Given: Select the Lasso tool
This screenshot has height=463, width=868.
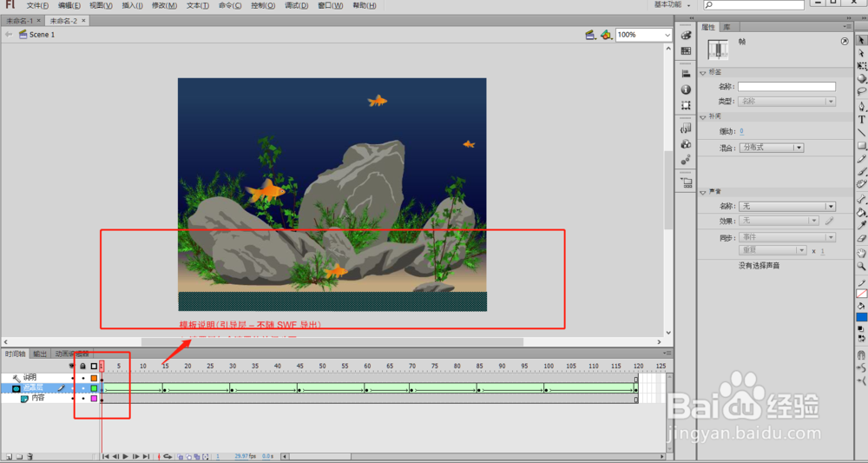Looking at the screenshot, I should [x=861, y=91].
